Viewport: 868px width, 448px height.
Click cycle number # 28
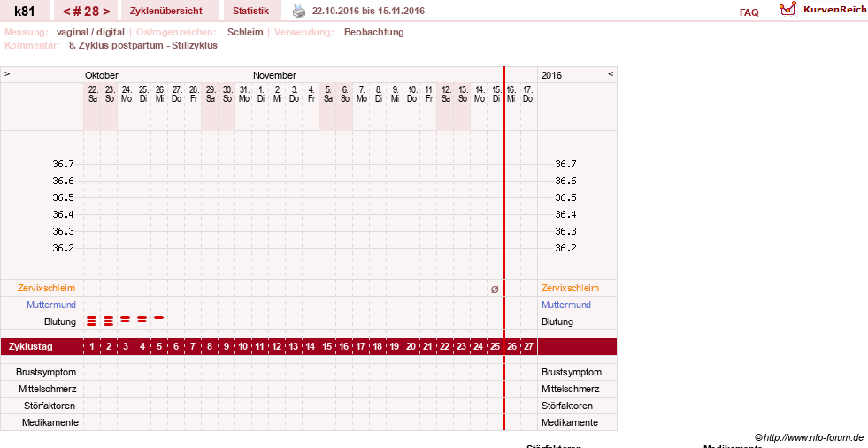tap(86, 12)
